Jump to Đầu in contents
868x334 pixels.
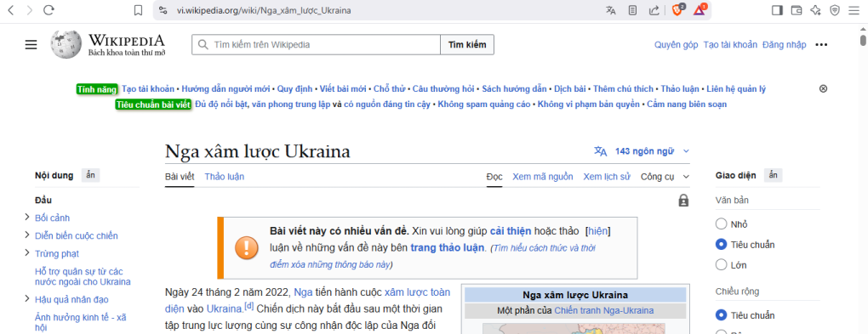pos(43,201)
